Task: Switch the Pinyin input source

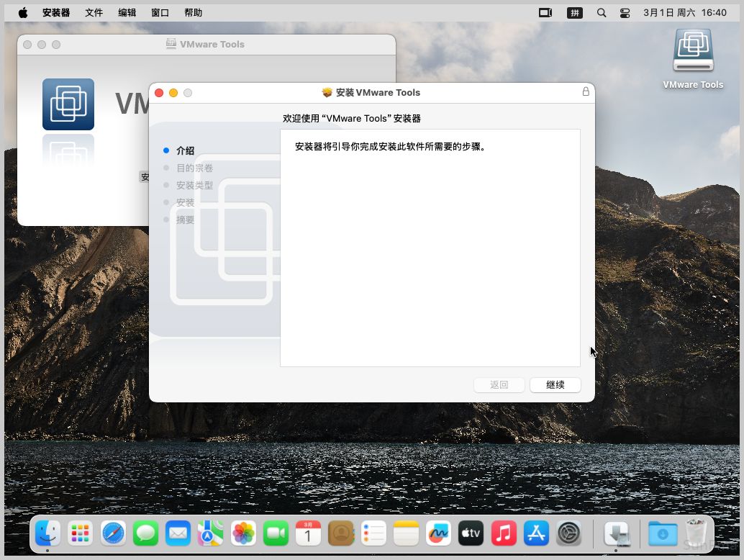Action: coord(575,13)
